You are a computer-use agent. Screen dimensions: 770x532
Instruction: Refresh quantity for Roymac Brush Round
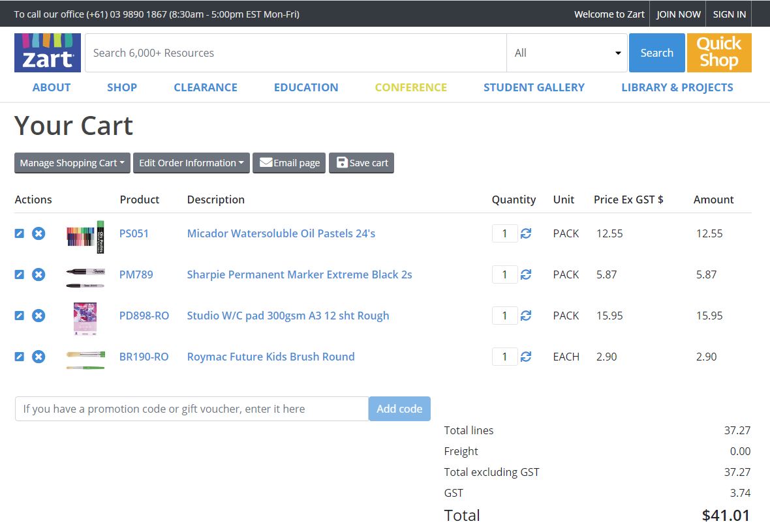526,357
